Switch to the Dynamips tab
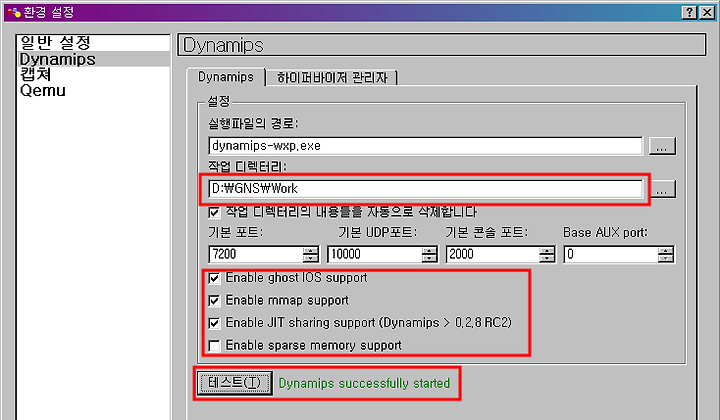720x420 pixels. point(226,77)
